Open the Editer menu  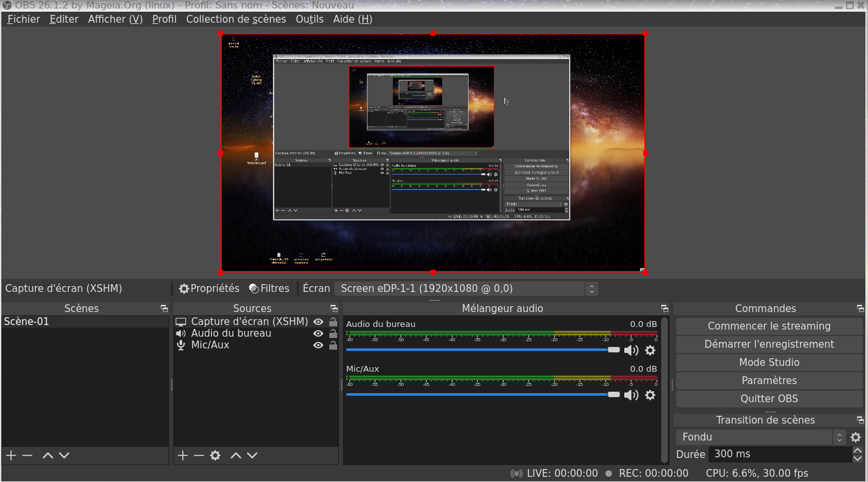click(x=64, y=19)
